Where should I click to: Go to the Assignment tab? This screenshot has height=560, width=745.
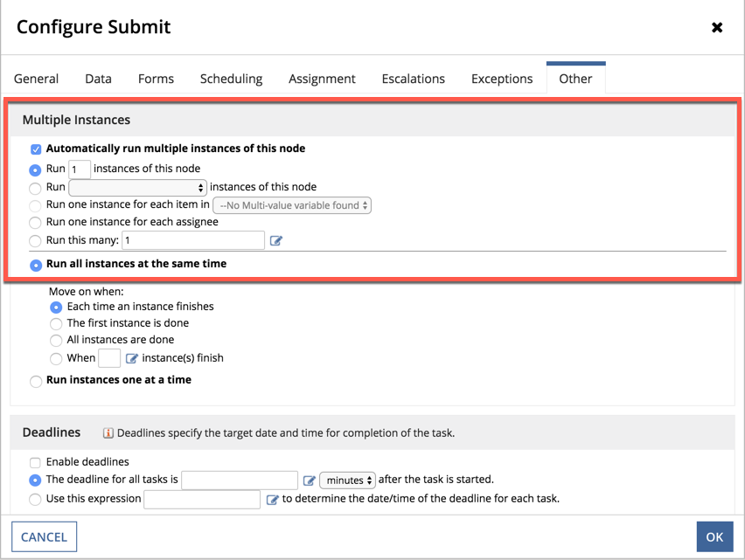click(x=322, y=79)
